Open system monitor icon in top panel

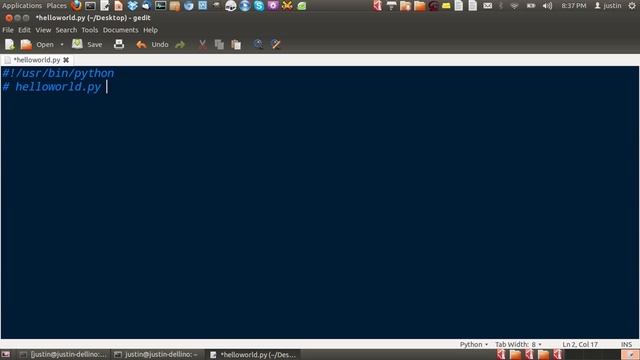click(x=160, y=6)
